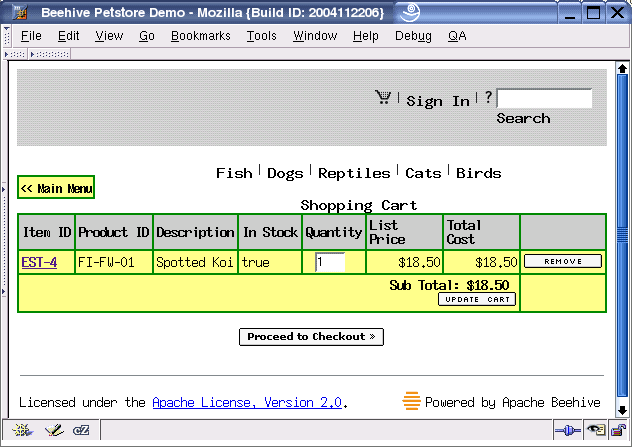Open cookie privacy eye icon in status bar
Image resolution: width=632 pixels, height=447 pixels.
596,430
